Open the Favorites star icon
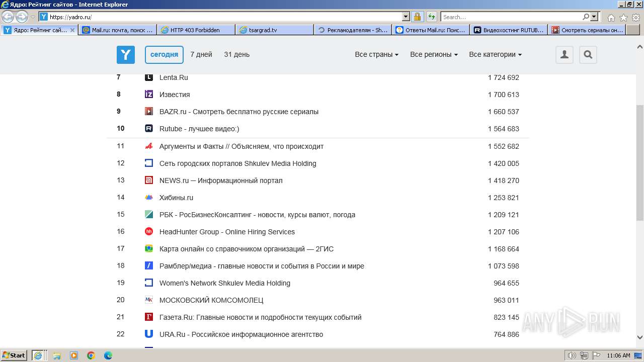 coord(623,18)
